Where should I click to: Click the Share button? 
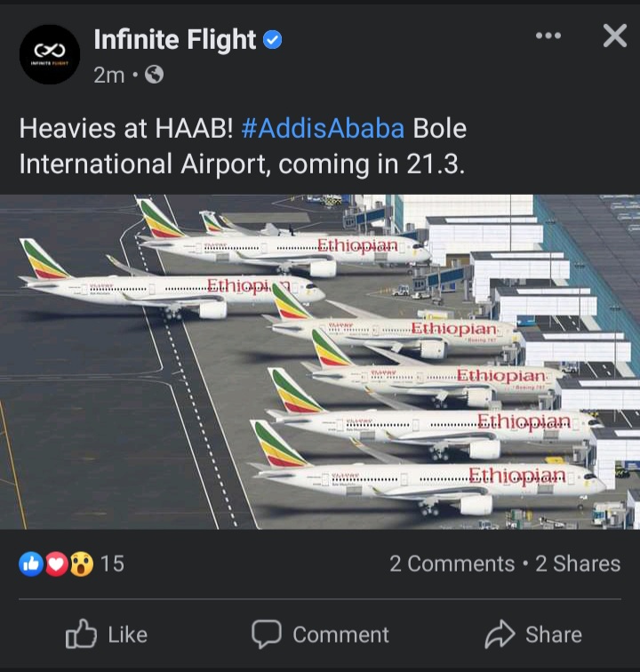tap(533, 635)
